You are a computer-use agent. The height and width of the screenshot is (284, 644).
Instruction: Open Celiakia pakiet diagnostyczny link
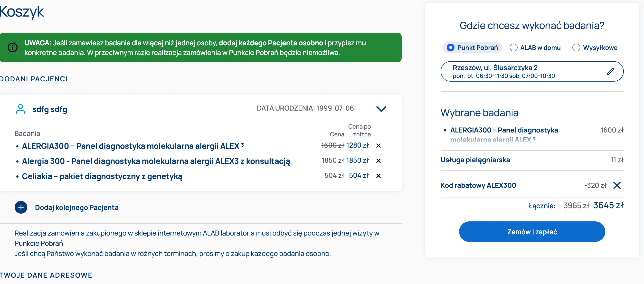coord(102,176)
